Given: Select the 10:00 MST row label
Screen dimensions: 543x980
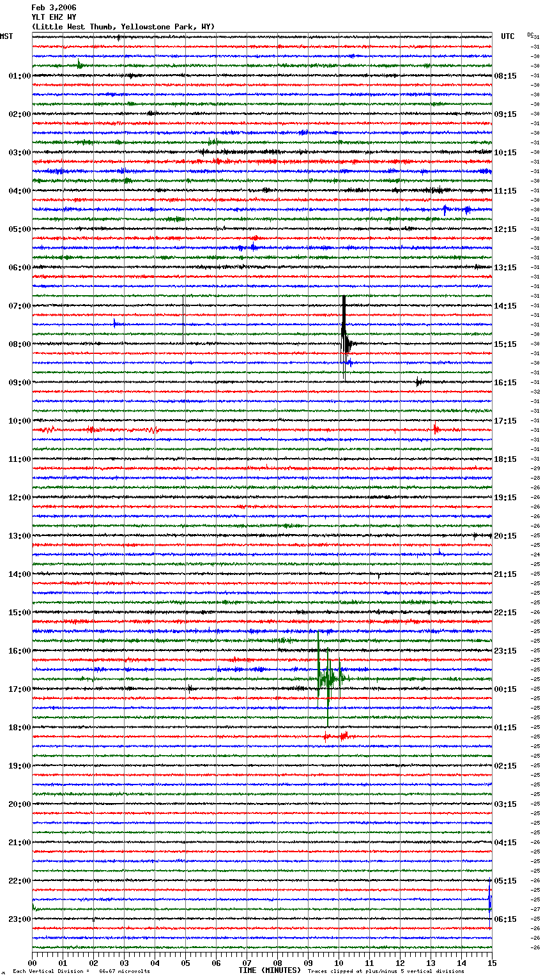Looking at the screenshot, I should coord(20,421).
